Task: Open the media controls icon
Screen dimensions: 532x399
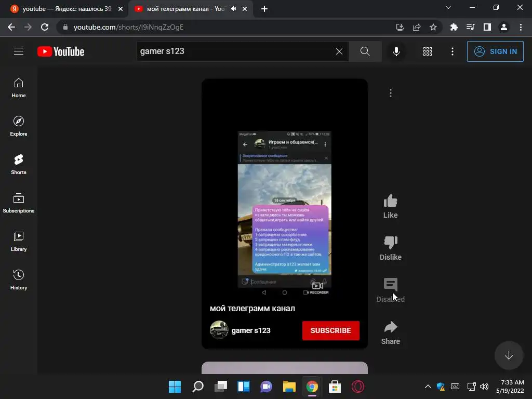Action: tap(470, 27)
